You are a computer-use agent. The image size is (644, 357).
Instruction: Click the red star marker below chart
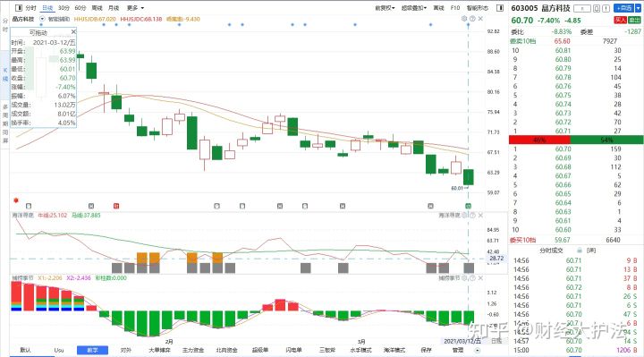(16, 200)
